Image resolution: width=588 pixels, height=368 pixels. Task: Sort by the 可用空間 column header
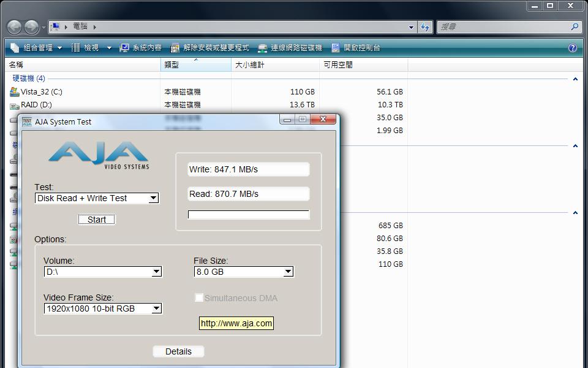363,64
